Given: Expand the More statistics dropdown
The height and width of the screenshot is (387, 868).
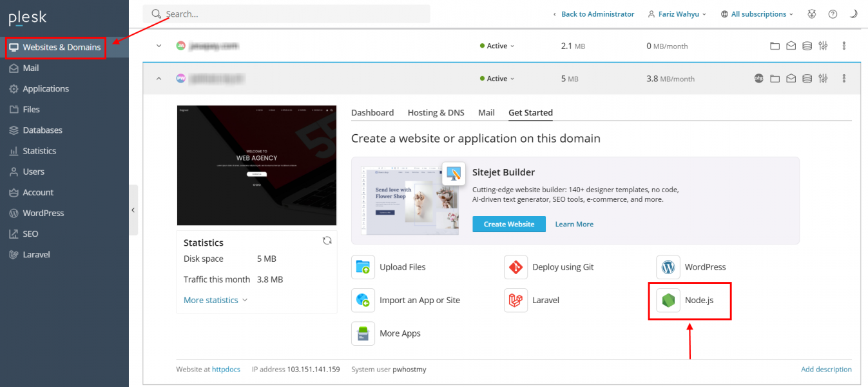Looking at the screenshot, I should pos(216,300).
